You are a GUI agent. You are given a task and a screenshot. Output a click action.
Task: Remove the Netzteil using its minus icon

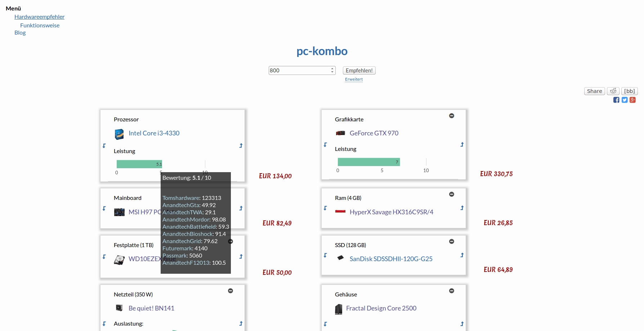(231, 291)
